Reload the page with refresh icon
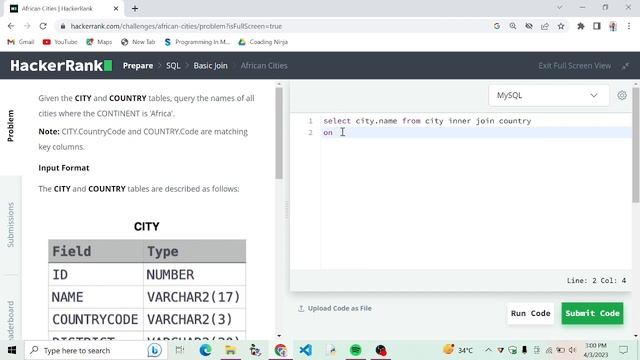This screenshot has width=640, height=360. click(43, 26)
